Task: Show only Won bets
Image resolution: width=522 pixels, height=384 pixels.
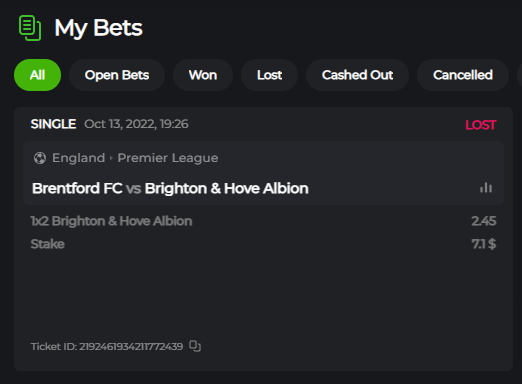Action: coord(203,75)
